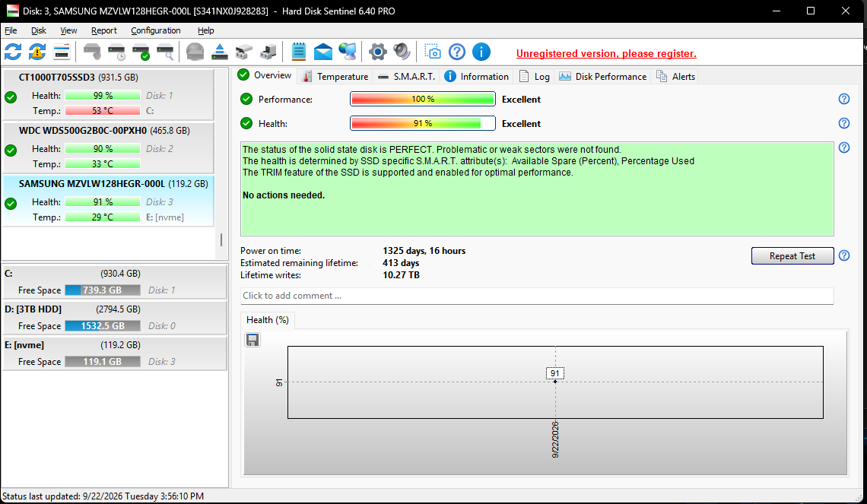Open the blue notepad report icon
This screenshot has height=504, width=867.
coord(299,52)
